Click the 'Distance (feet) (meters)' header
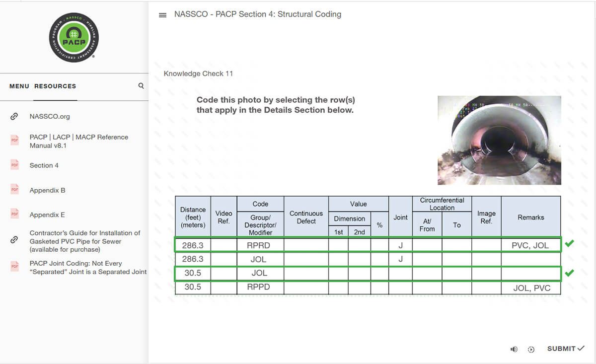This screenshot has height=364, width=596. pyautogui.click(x=193, y=217)
